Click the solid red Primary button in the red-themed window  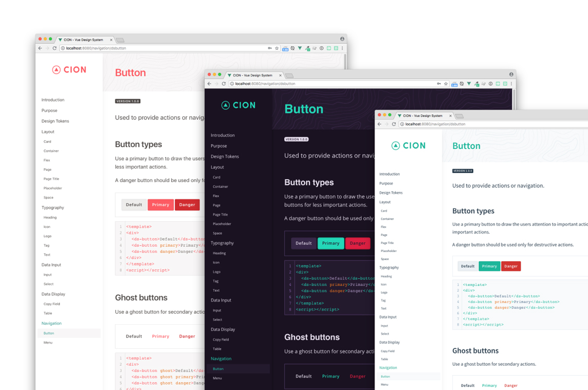pos(160,205)
